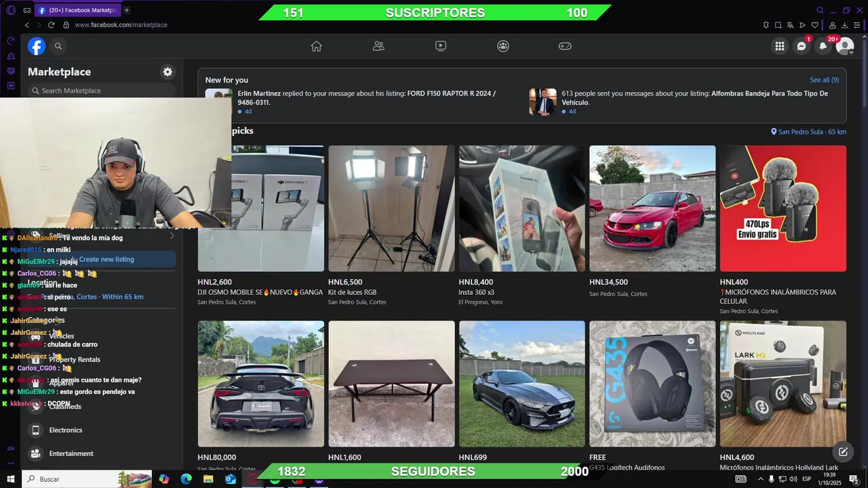Expand the account profile avatar menu
Image resolution: width=868 pixels, height=488 pixels.
[845, 46]
